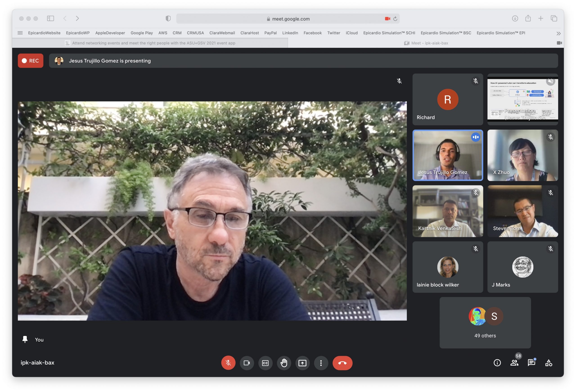Turn on closed captions

point(265,363)
